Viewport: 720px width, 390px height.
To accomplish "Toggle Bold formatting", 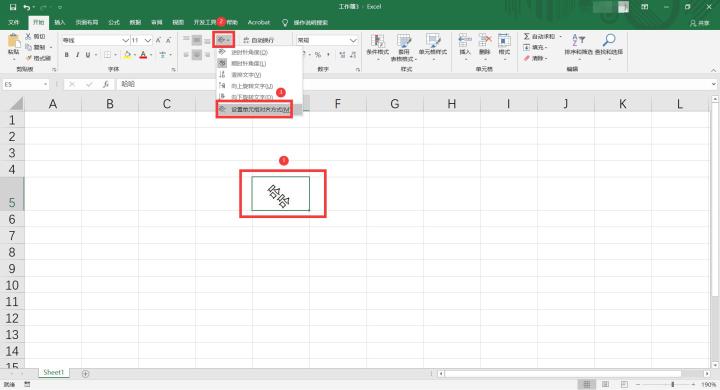I will click(x=67, y=55).
